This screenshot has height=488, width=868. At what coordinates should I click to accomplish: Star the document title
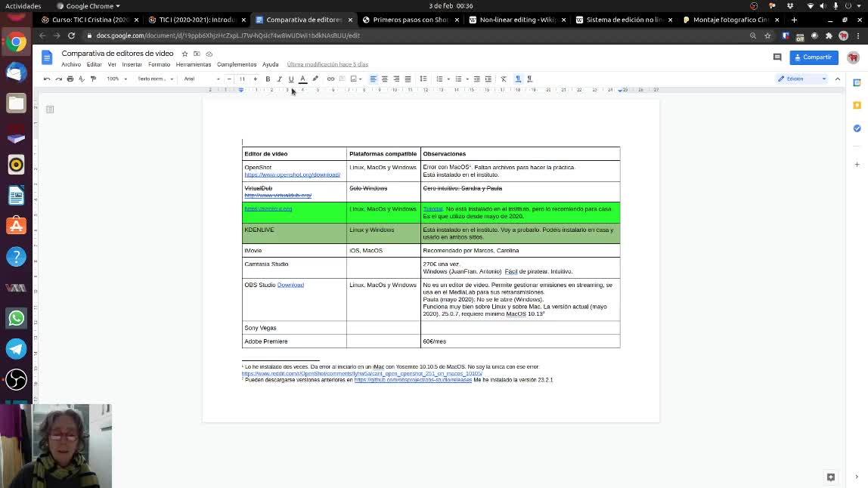coord(184,54)
